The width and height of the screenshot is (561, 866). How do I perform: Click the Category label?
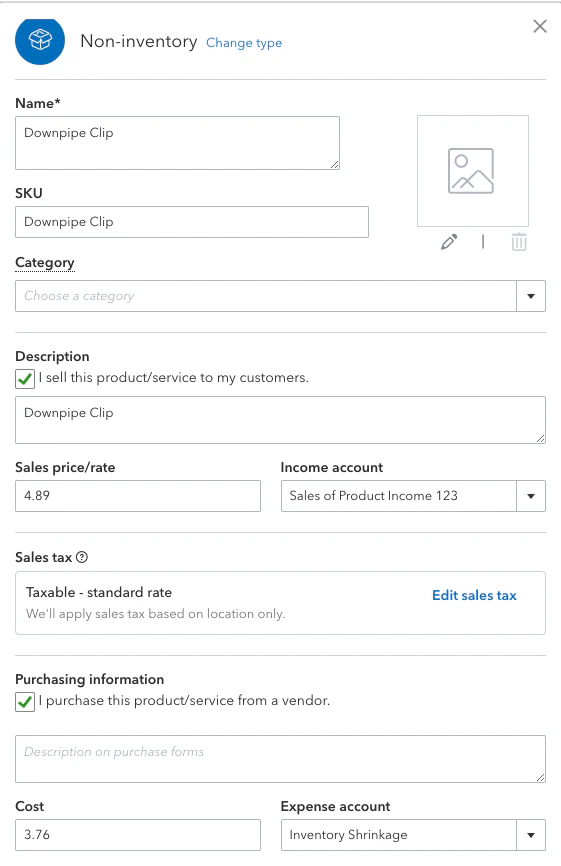(x=45, y=263)
